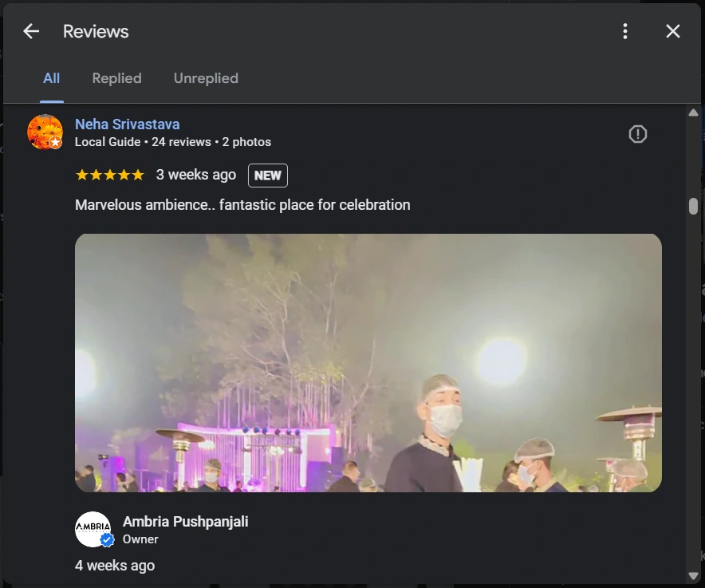Open the review's event photo
705x588 pixels.
[368, 362]
